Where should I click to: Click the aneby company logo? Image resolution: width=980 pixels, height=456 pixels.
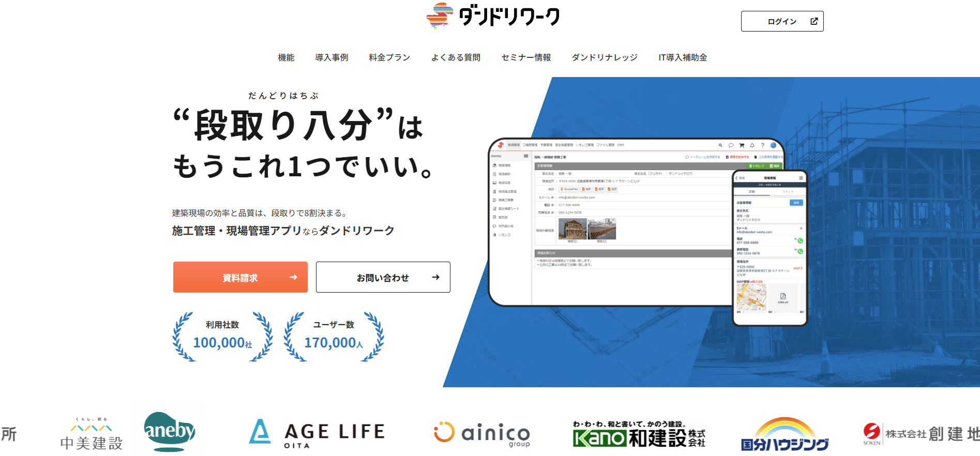[170, 432]
